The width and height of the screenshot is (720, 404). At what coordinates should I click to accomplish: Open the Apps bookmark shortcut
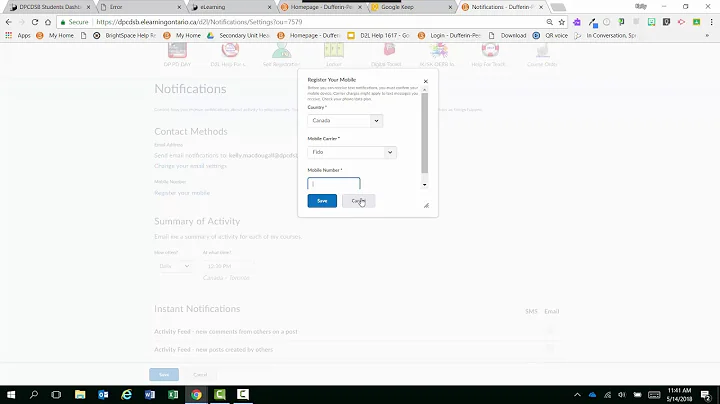click(17, 35)
